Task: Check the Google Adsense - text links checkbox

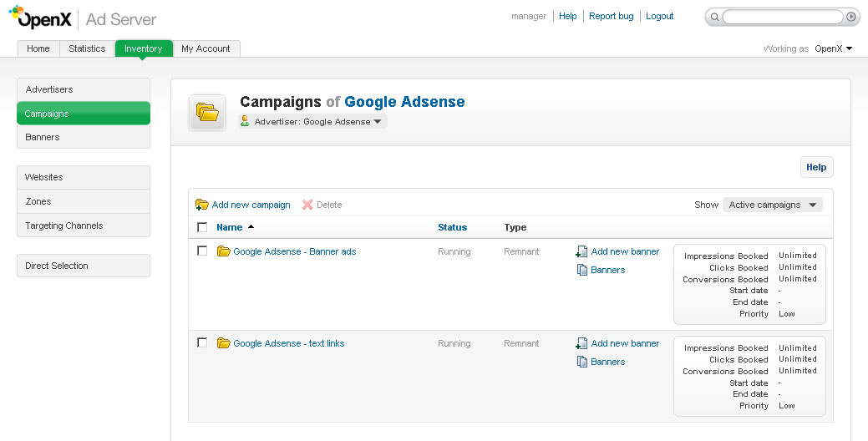Action: coord(202,342)
